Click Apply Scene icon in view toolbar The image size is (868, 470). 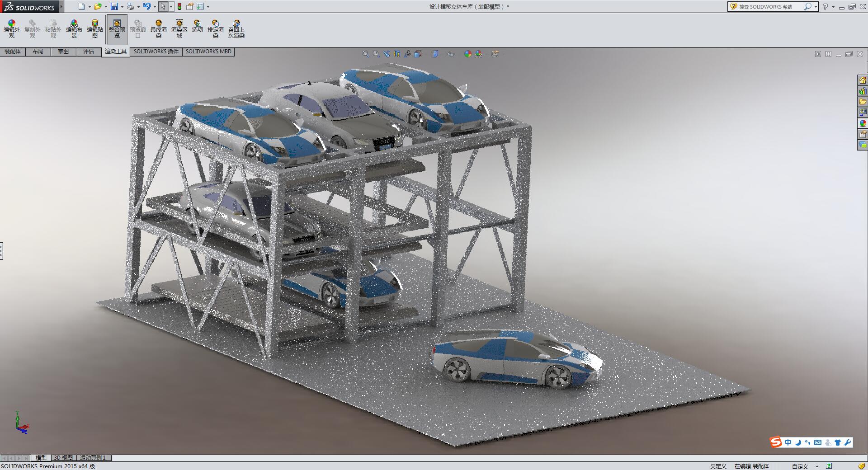tap(478, 54)
